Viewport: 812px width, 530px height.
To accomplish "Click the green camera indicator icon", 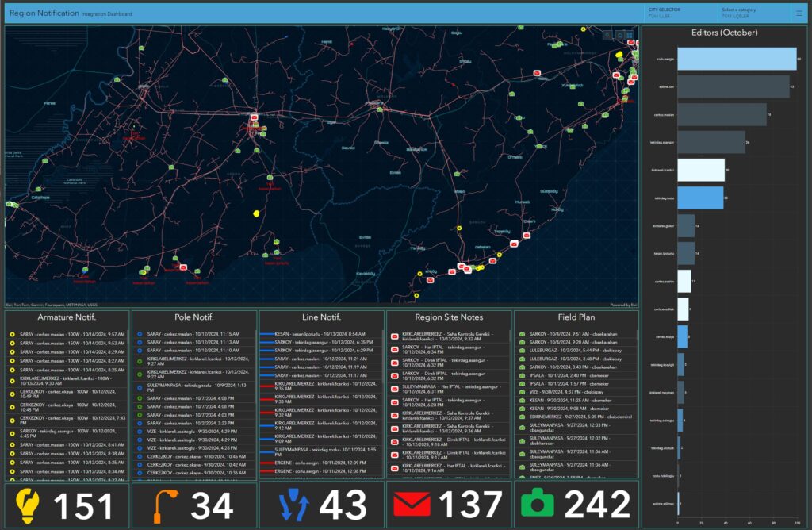I will pyautogui.click(x=538, y=502).
